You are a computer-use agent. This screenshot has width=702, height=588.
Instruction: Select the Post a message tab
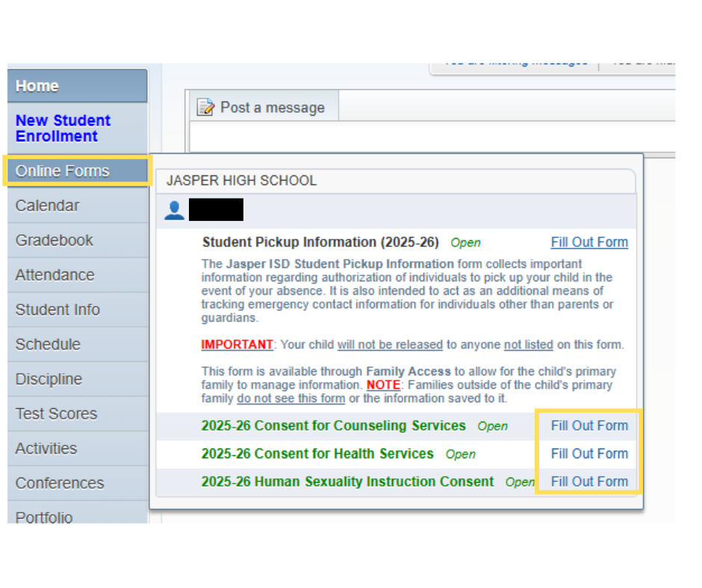[264, 107]
